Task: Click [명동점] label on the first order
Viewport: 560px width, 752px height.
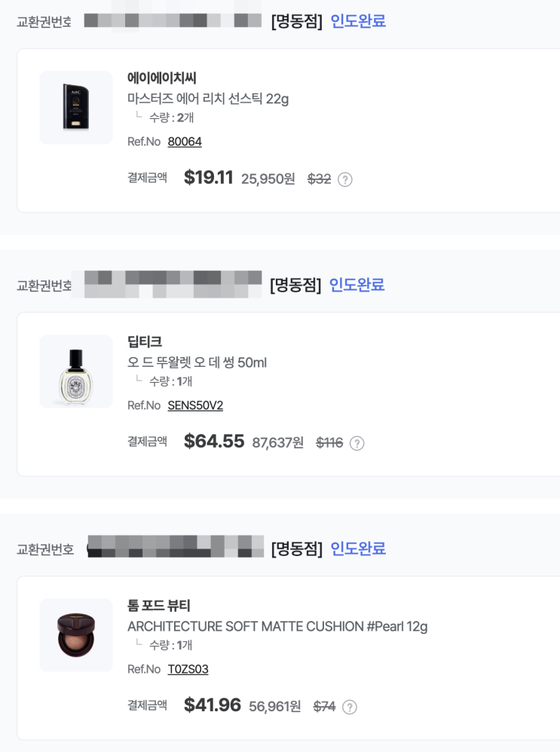Action: [296, 21]
